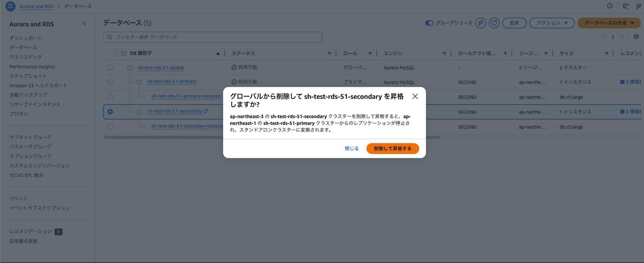This screenshot has width=644, height=263.
Task: Close the promote confirmation dialog with X
Action: 415,96
